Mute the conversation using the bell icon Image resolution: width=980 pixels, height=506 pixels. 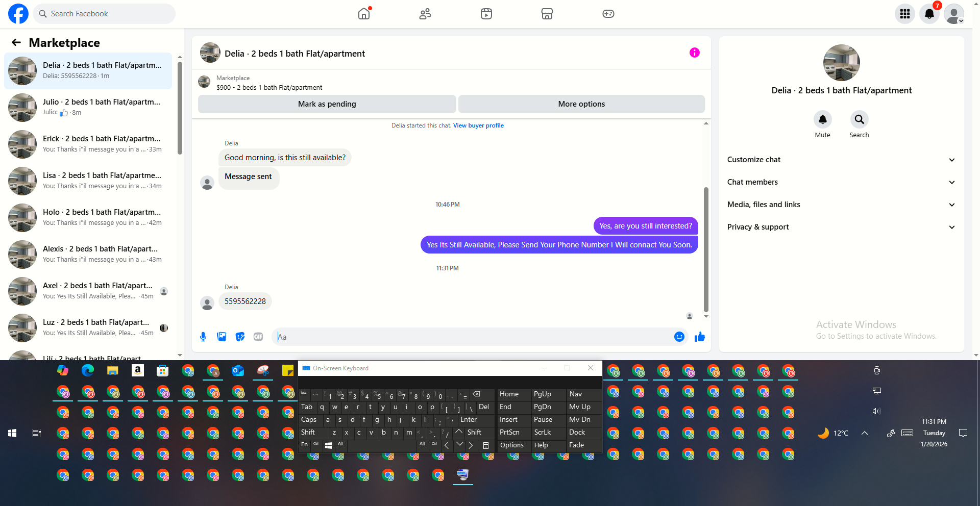(x=823, y=119)
